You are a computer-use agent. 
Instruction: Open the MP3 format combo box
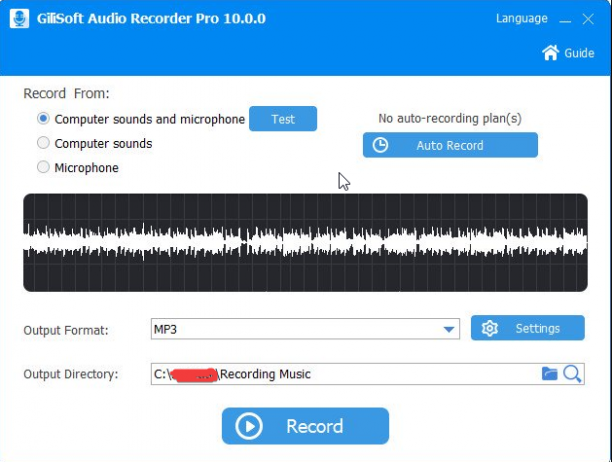pos(305,329)
